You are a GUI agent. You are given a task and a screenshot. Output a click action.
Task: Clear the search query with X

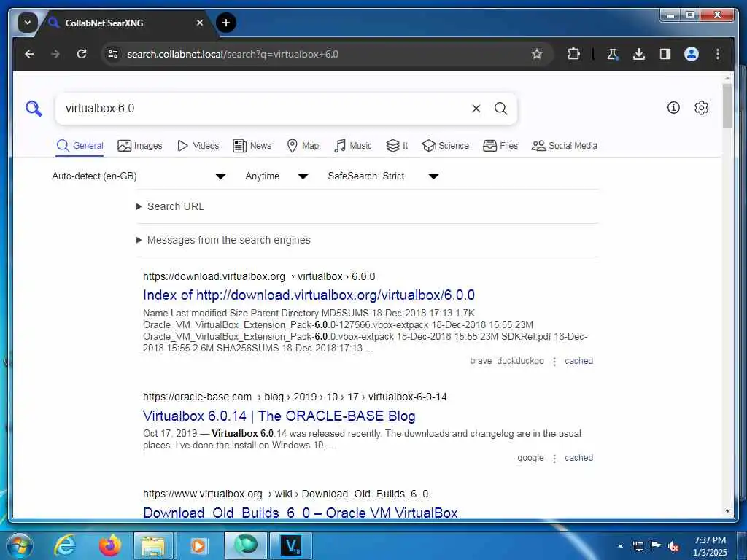tap(476, 109)
